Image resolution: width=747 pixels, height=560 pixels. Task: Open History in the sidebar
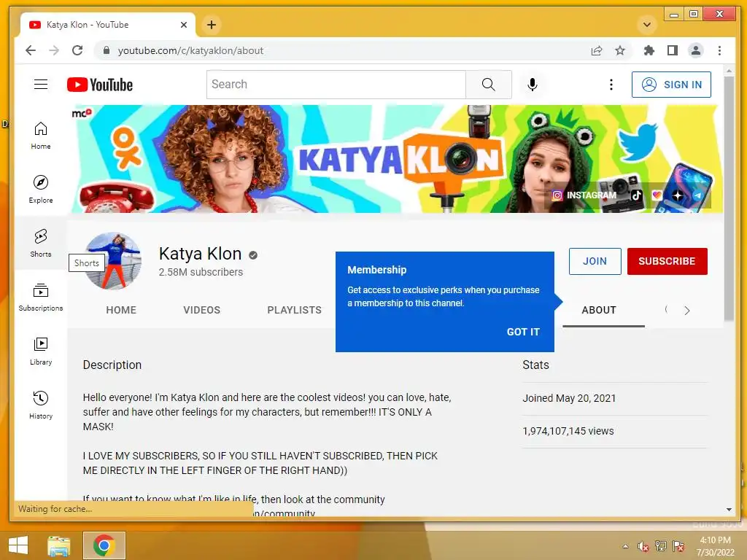click(x=41, y=405)
